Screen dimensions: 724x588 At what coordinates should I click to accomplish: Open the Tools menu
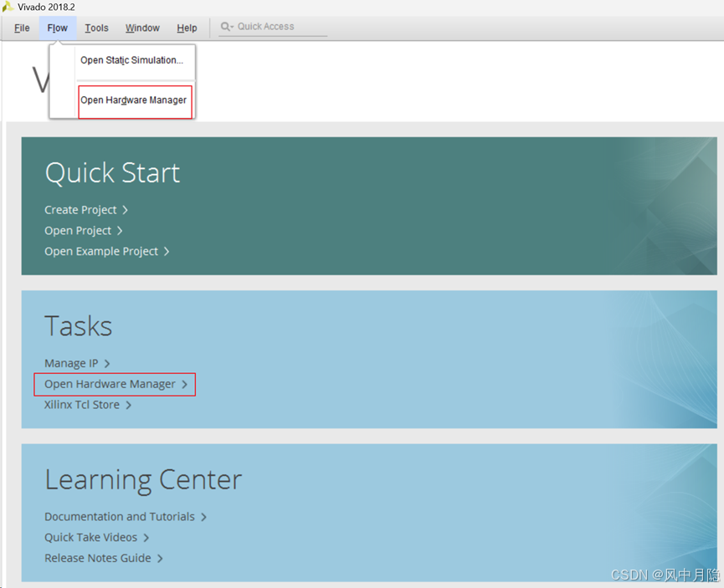[x=96, y=28]
